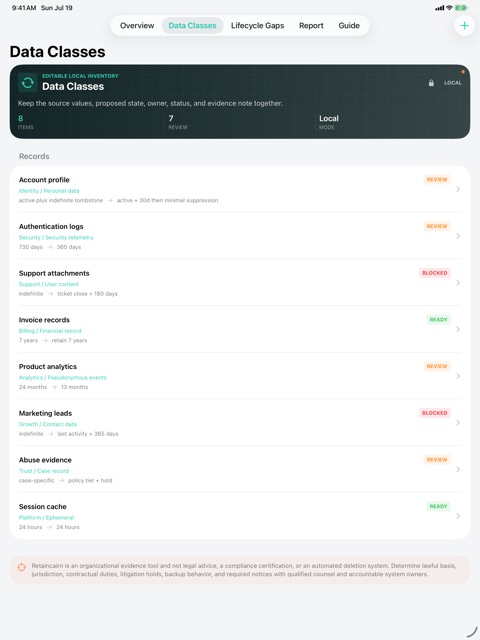This screenshot has width=480, height=640.
Task: Switch to the Overview tab
Action: tap(137, 26)
